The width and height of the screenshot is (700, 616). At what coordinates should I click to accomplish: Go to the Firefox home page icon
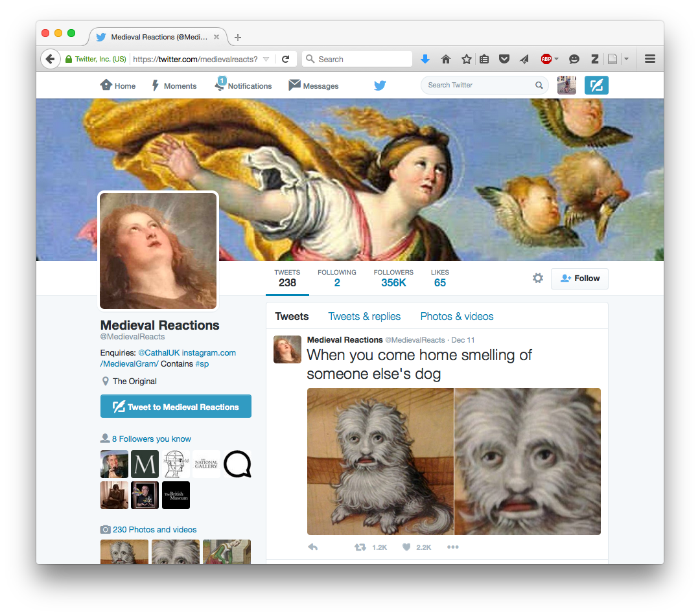(445, 59)
